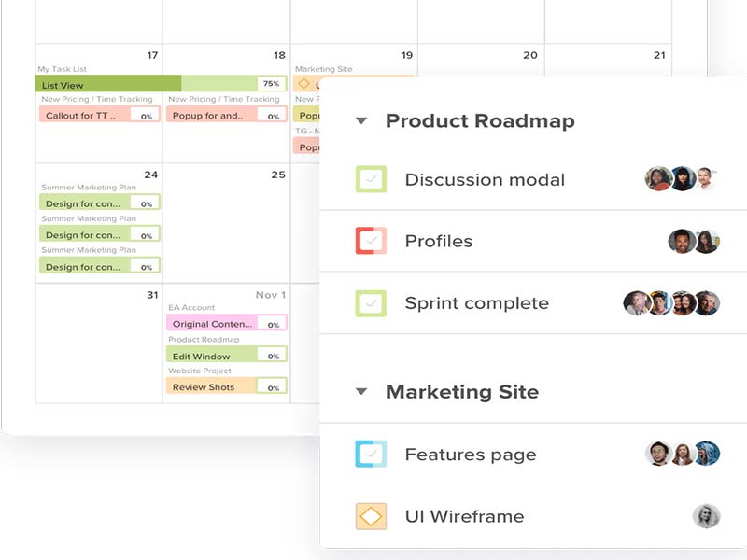This screenshot has height=560, width=747.
Task: Toggle the Features page checkbox
Action: (371, 455)
